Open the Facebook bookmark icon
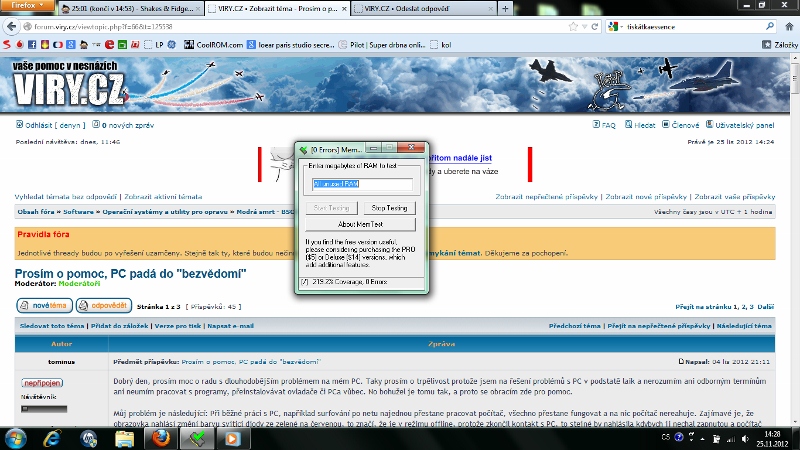This screenshot has width=800, height=450. pos(32,45)
